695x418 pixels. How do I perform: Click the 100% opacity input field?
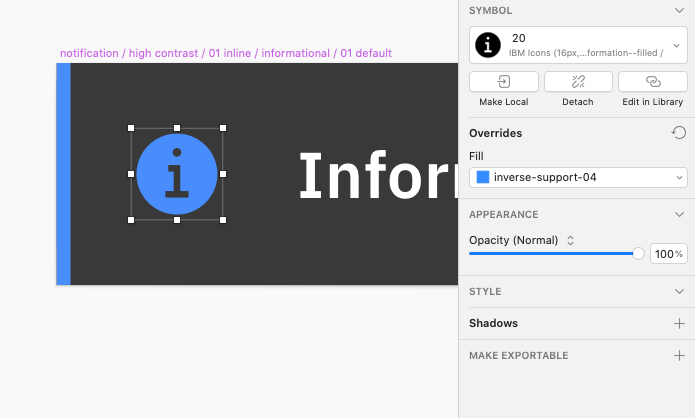[x=669, y=254]
